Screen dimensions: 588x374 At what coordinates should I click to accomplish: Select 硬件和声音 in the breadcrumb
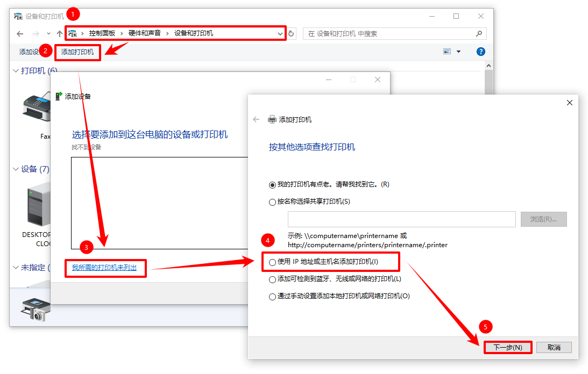point(144,33)
